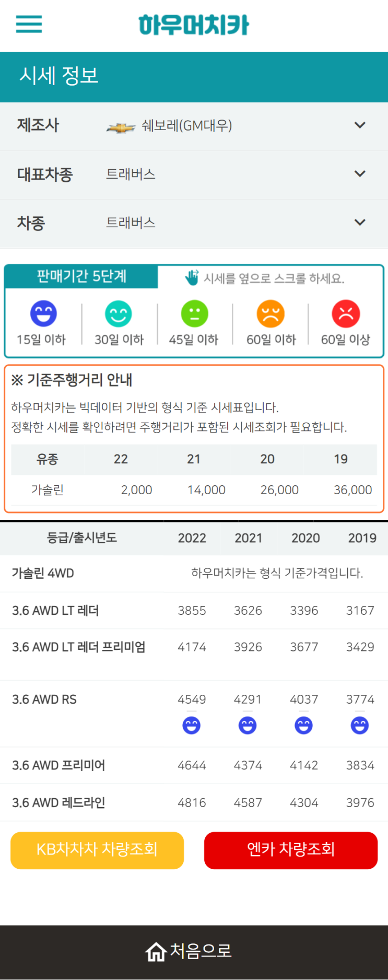Expand the 차종 dropdown arrow
388x980 pixels.
coord(360,223)
